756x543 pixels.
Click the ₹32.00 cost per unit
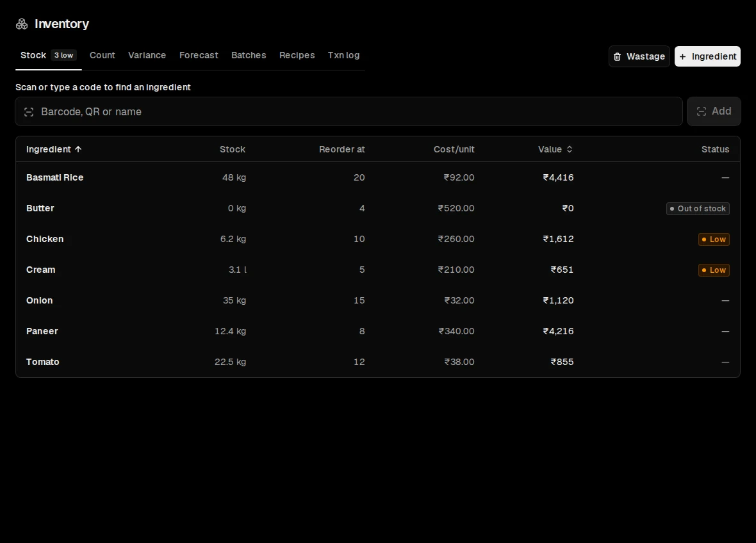(459, 301)
